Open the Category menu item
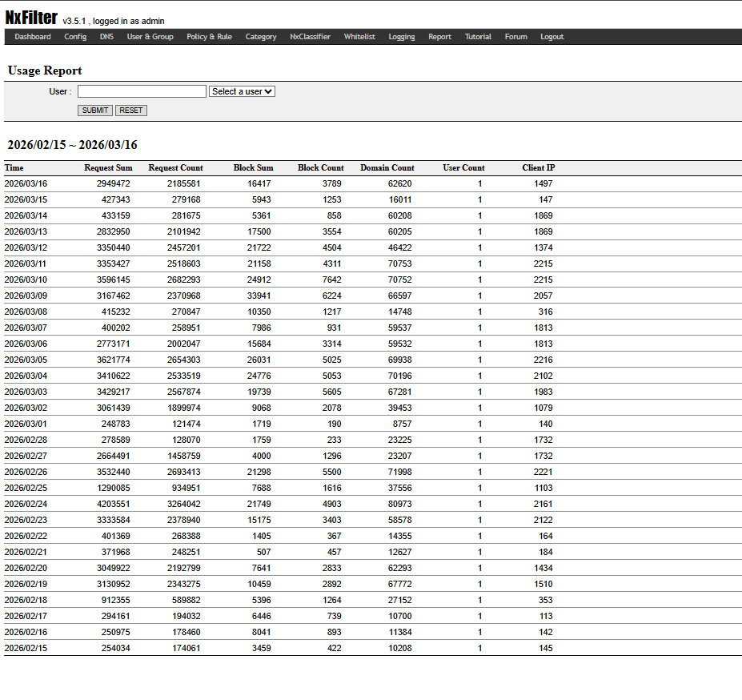The width and height of the screenshot is (742, 700). coord(261,37)
